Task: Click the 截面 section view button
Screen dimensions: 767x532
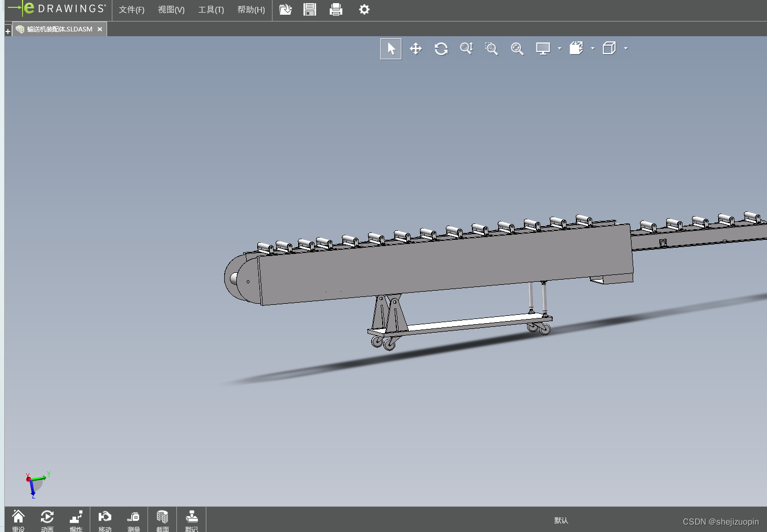Action: pos(163,520)
